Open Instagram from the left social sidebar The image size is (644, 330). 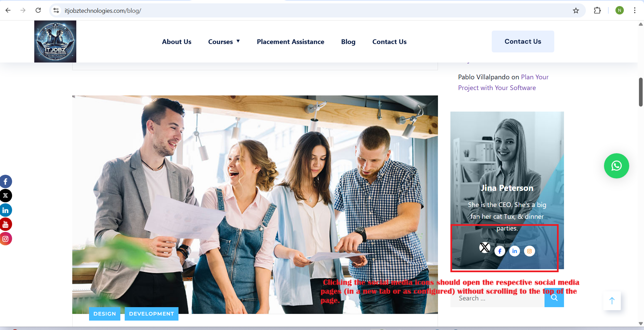point(6,239)
